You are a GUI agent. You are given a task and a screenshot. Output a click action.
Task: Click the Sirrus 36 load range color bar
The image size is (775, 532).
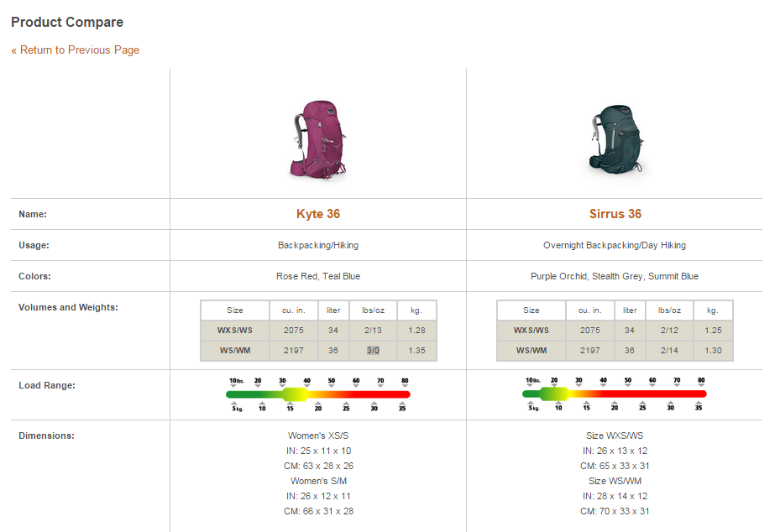[615, 394]
